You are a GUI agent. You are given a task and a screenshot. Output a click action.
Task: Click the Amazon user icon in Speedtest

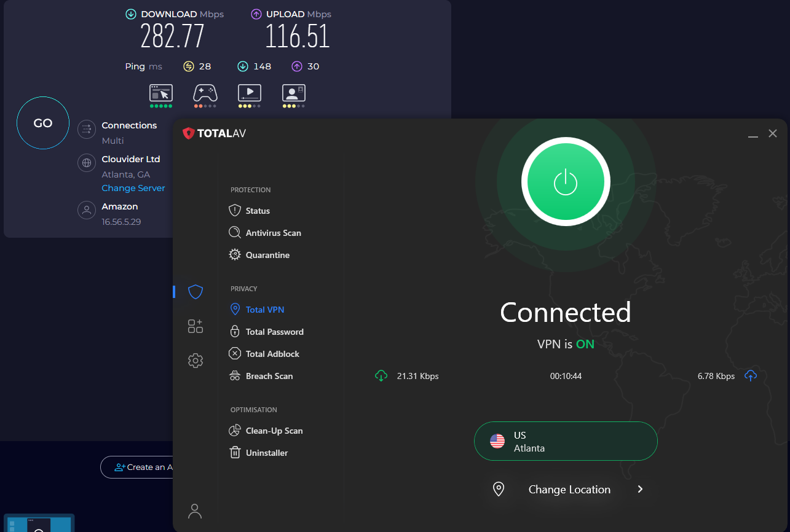(87, 210)
